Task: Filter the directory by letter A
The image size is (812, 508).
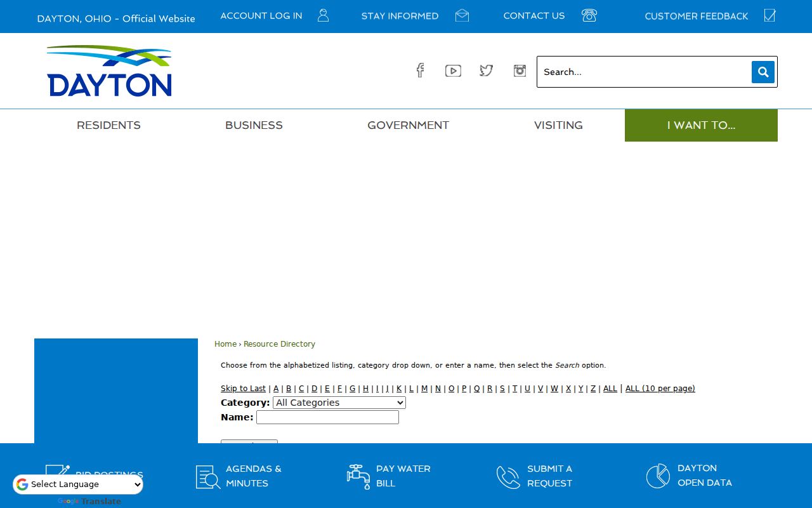Action: 276,389
